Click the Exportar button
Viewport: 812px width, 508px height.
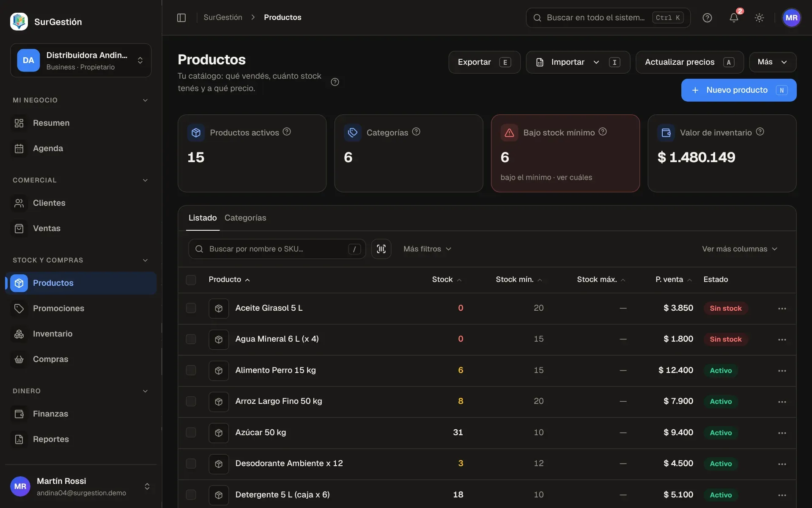tap(484, 62)
